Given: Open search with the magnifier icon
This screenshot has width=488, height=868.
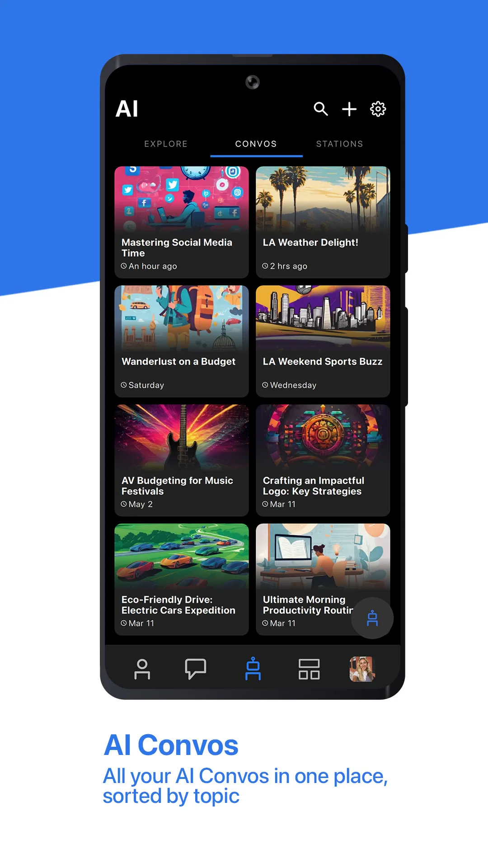Looking at the screenshot, I should pos(321,109).
